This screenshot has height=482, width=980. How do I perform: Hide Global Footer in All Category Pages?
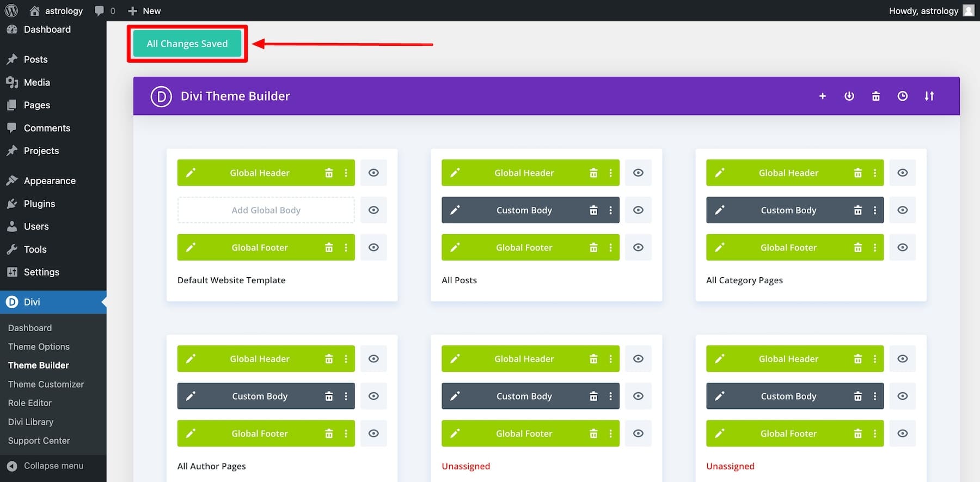[903, 247]
